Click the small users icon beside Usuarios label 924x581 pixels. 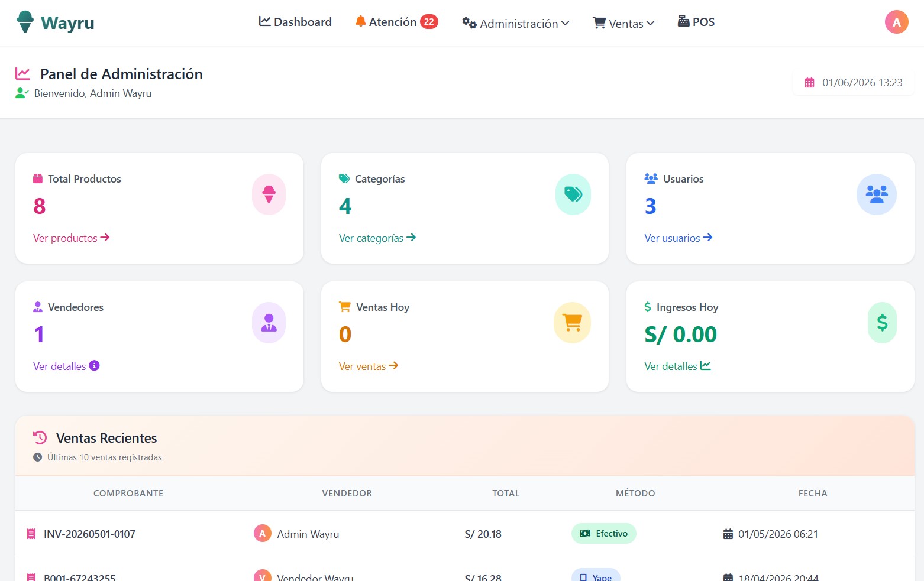pos(651,178)
